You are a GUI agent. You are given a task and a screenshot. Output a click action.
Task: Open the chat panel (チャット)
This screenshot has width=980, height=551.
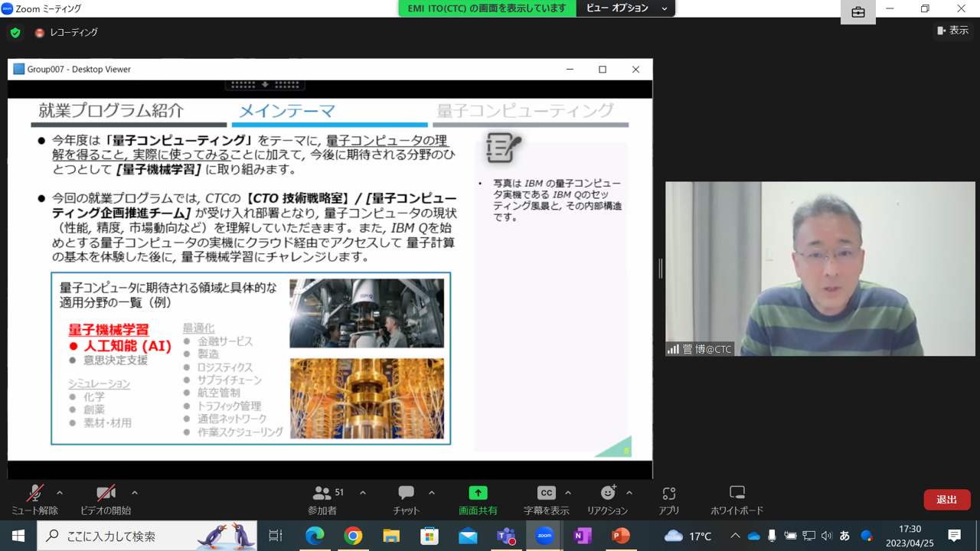point(406,500)
